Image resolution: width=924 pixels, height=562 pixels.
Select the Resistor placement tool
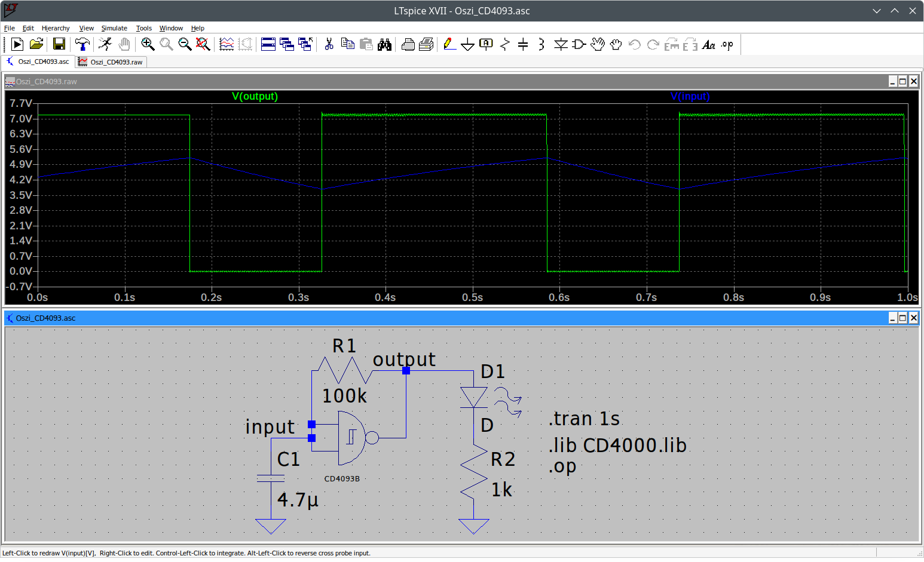click(x=504, y=44)
